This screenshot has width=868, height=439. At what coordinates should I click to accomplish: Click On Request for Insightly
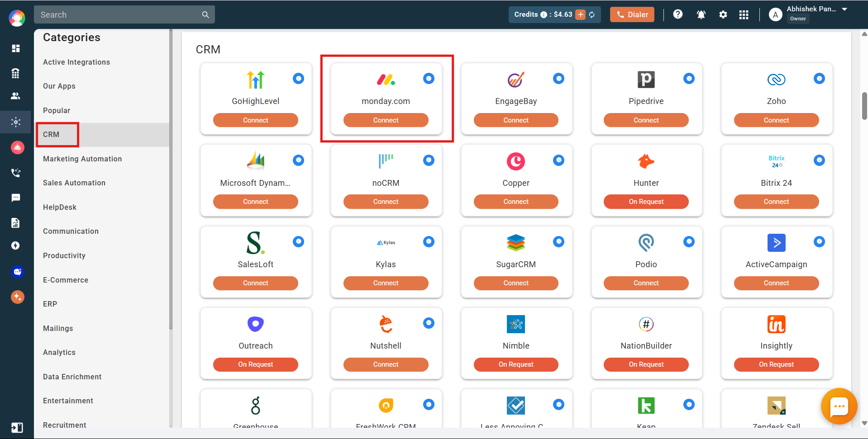(x=776, y=364)
